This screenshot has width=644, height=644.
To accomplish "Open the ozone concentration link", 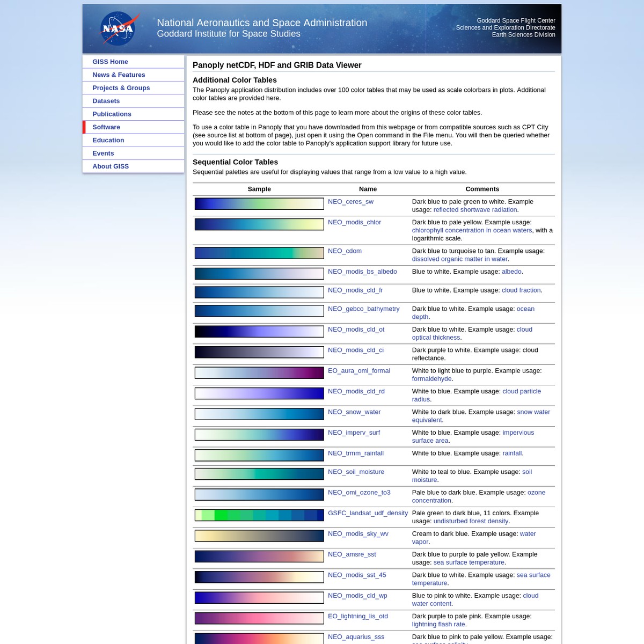I will click(x=479, y=496).
